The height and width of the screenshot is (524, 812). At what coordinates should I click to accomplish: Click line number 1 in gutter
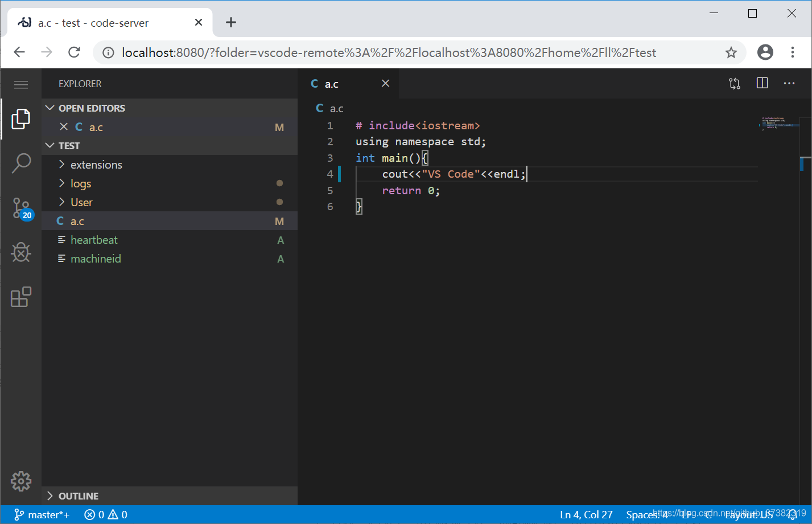coord(330,125)
